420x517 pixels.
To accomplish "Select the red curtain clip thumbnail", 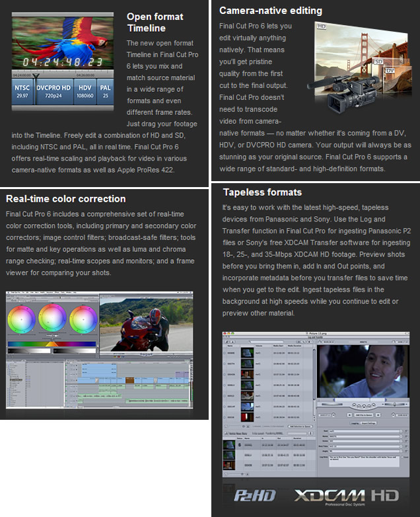I will [247, 417].
